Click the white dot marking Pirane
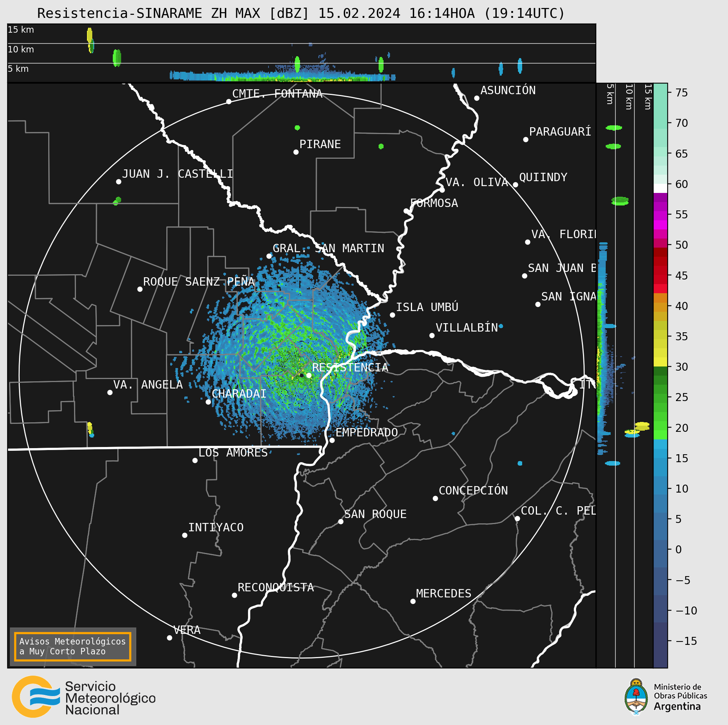This screenshot has height=725, width=728. point(296,152)
